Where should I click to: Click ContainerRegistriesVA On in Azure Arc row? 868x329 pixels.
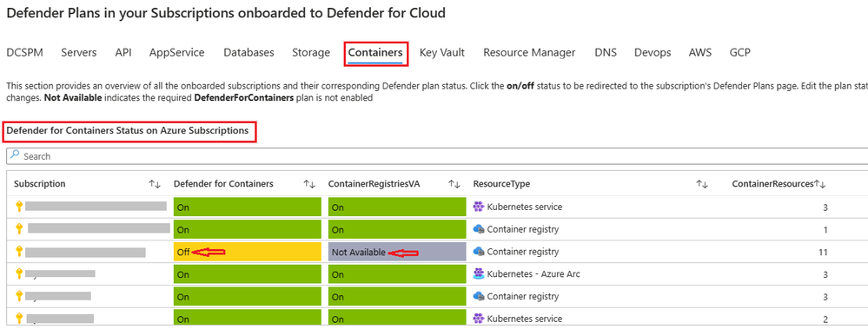tap(397, 274)
